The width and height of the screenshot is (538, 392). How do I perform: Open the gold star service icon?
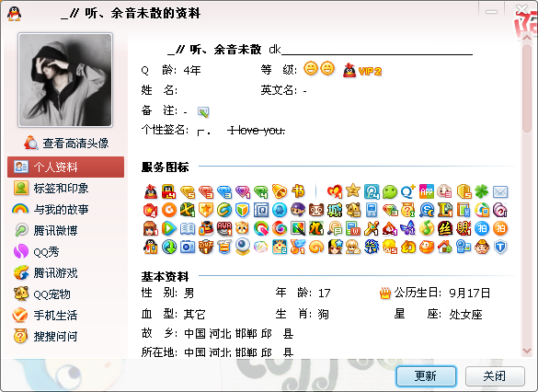pyautogui.click(x=353, y=190)
